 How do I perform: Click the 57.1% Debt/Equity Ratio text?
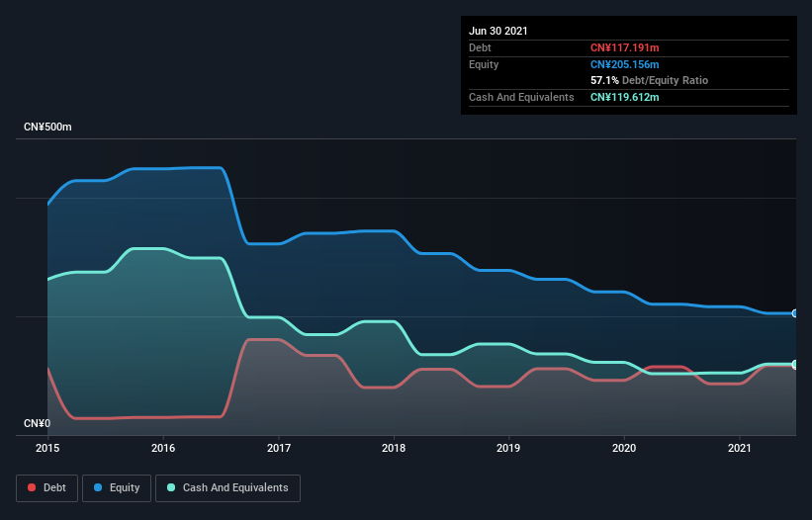coord(650,80)
